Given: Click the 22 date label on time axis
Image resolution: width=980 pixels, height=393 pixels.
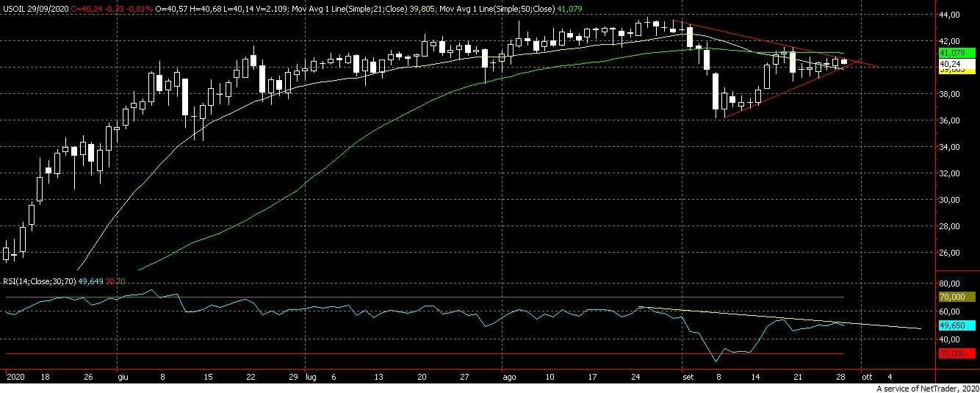Looking at the screenshot, I should coord(251,375).
